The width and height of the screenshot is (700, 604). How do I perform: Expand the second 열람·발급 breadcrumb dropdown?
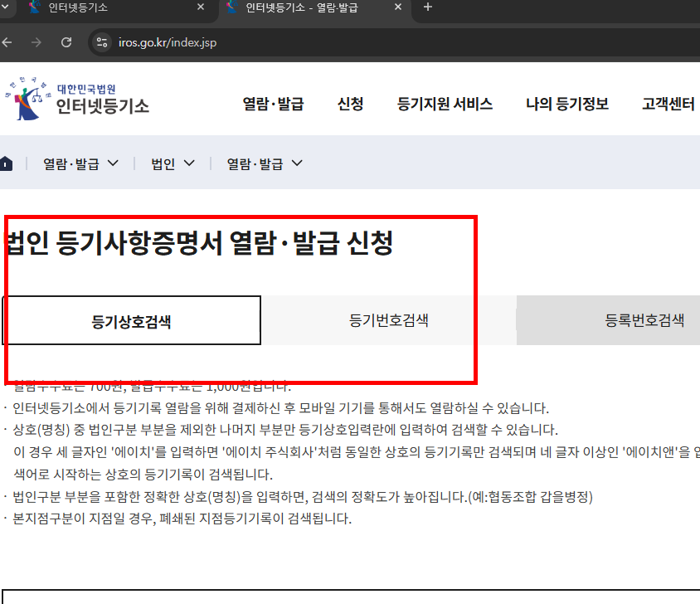261,163
